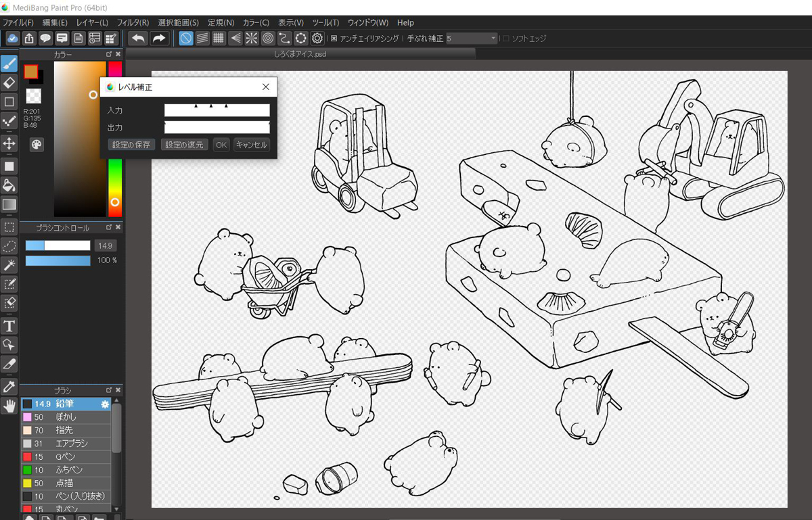This screenshot has height=520, width=812.
Task: Toggle the ソフトエッジ checkbox
Action: (x=505, y=39)
